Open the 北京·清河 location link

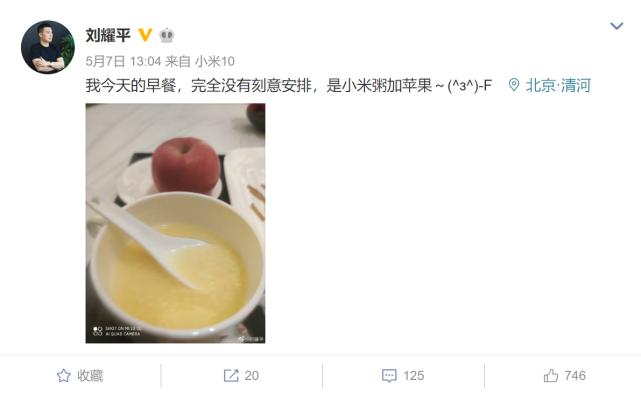[558, 85]
